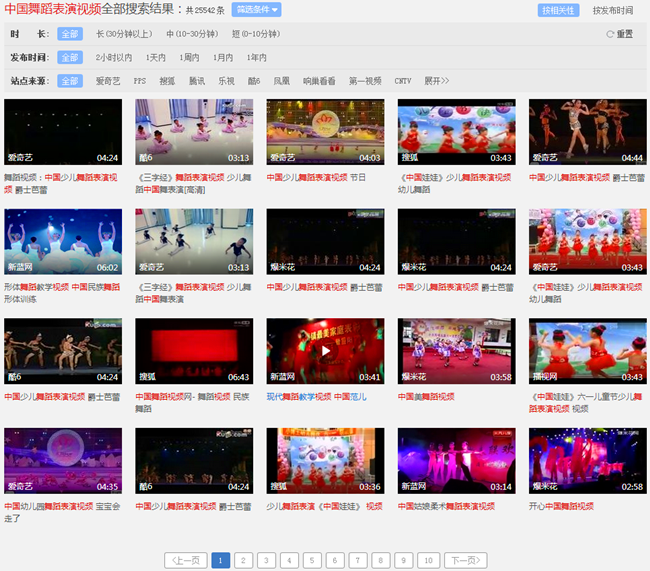Switch sorting to 按发布时间

(612, 10)
